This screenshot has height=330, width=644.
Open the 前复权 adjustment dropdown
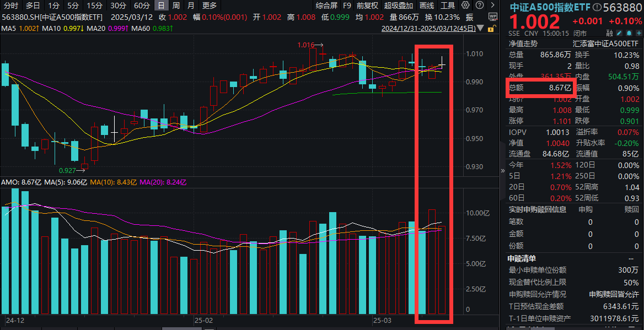[x=367, y=6]
